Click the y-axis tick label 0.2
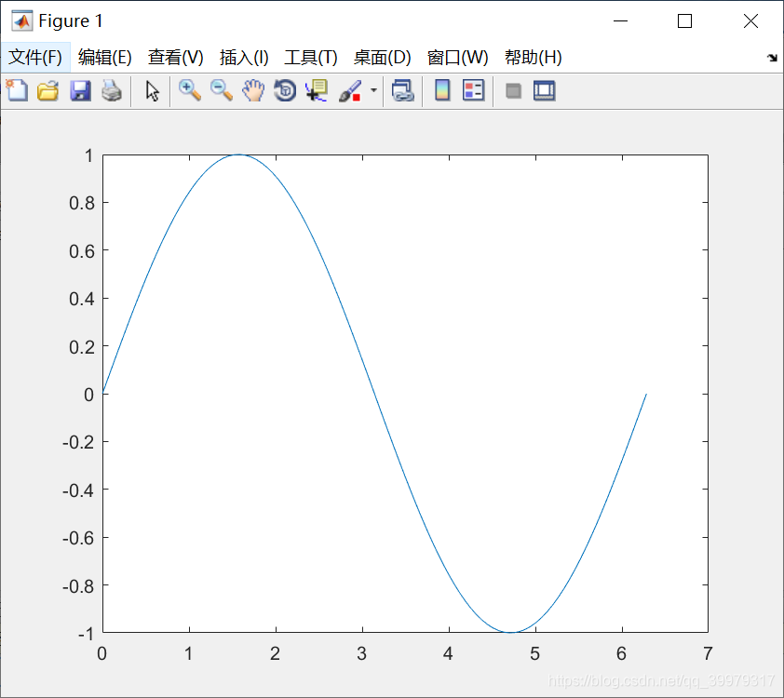This screenshot has height=698, width=784. tap(82, 347)
